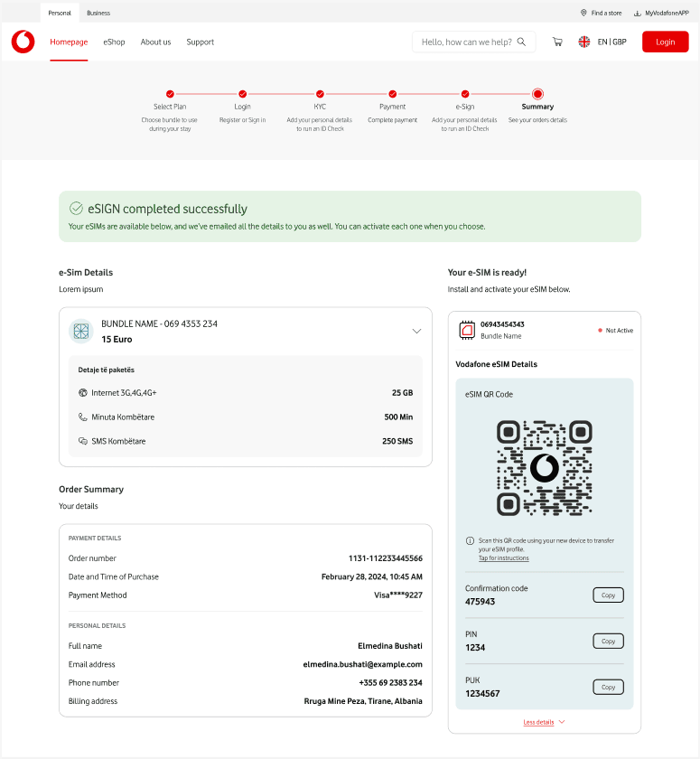The image size is (700, 759).
Task: Click the Find a store link
Action: [x=606, y=13]
